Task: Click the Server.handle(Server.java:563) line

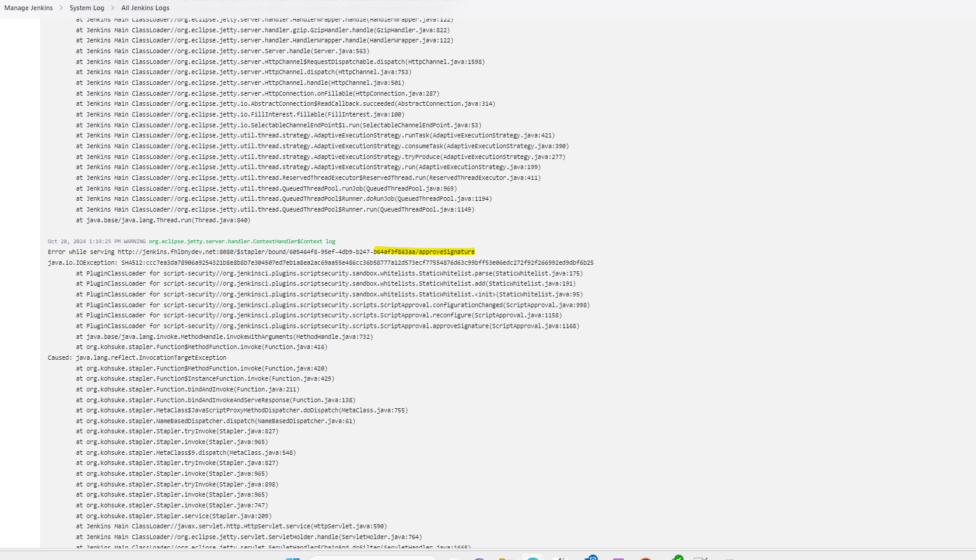Action: click(222, 51)
